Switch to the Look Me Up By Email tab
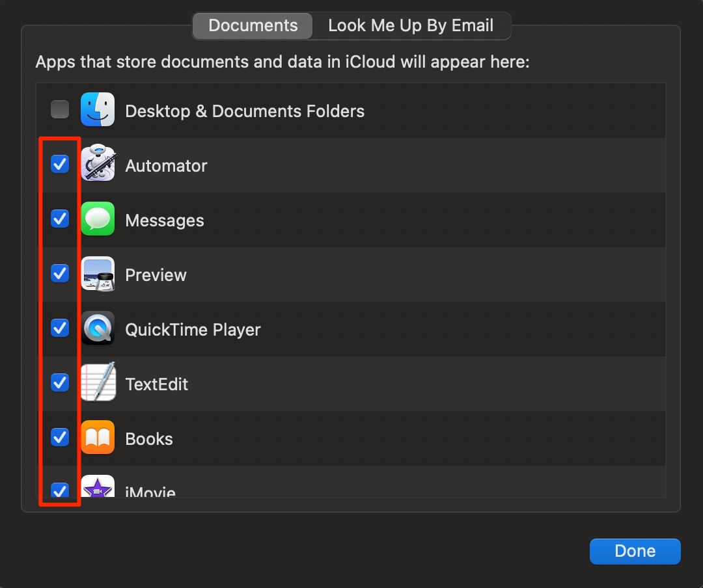703x588 pixels. (411, 25)
